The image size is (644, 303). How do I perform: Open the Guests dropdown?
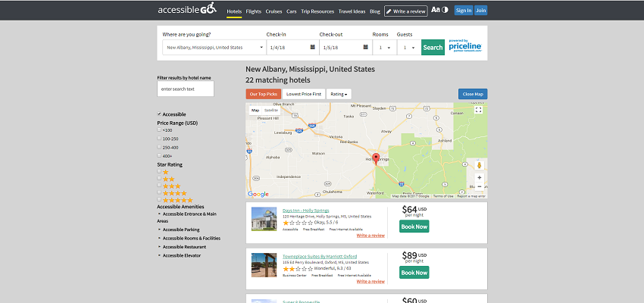point(408,47)
